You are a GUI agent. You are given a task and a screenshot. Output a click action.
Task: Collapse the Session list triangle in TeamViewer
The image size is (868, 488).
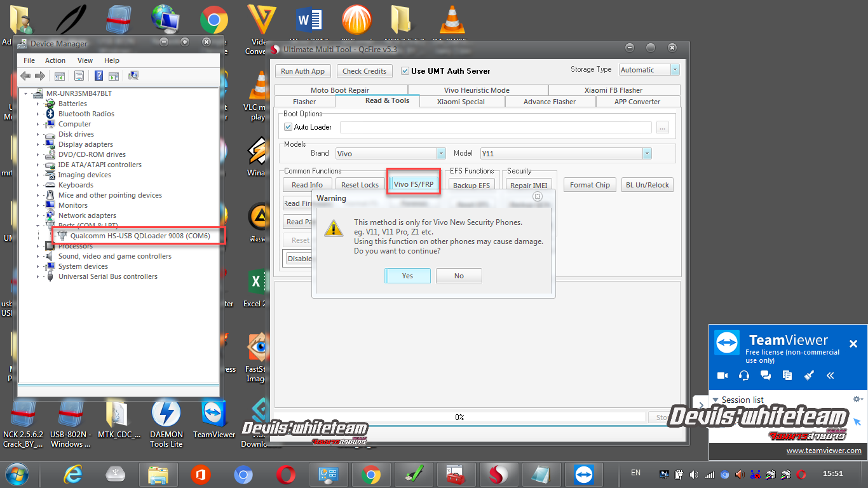[715, 400]
